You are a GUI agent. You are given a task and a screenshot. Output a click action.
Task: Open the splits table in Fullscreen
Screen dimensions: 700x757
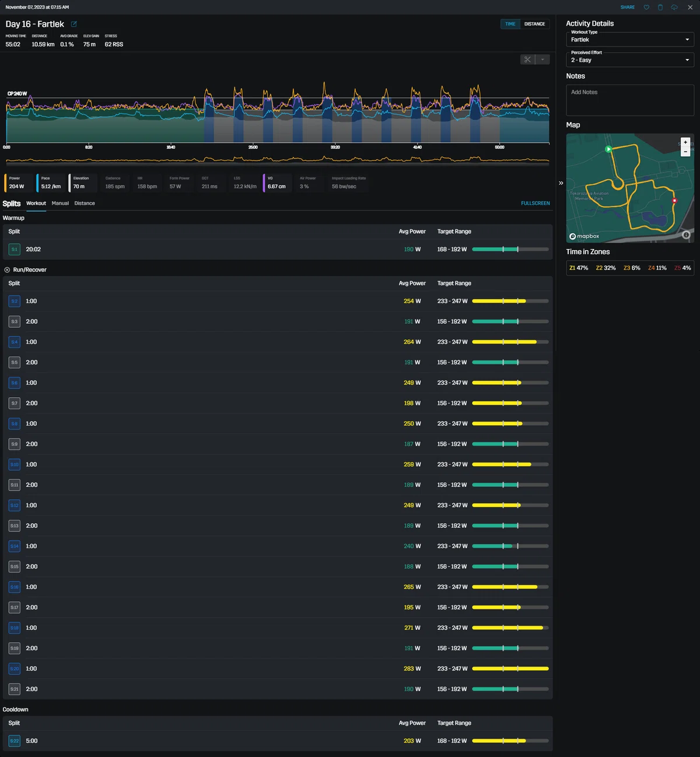click(535, 204)
